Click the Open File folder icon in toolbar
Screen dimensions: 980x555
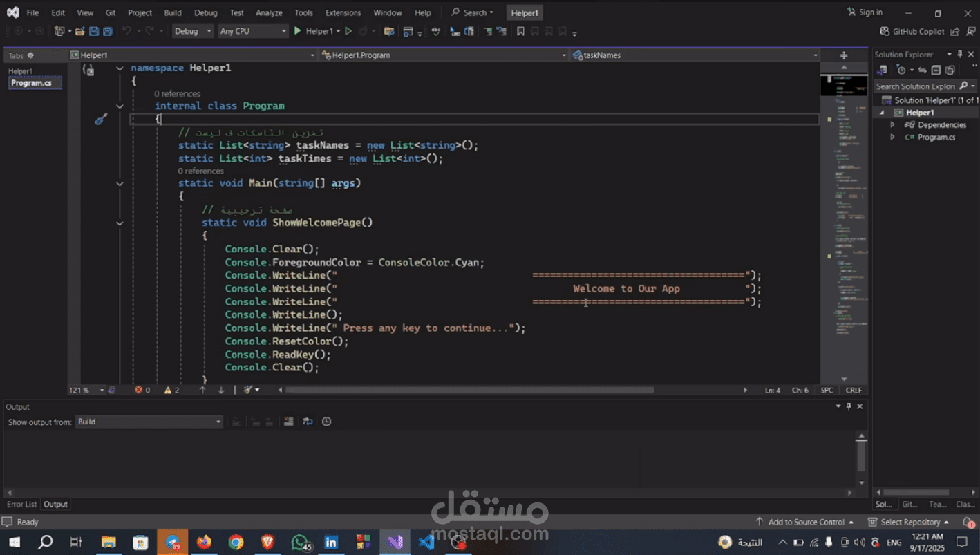80,31
